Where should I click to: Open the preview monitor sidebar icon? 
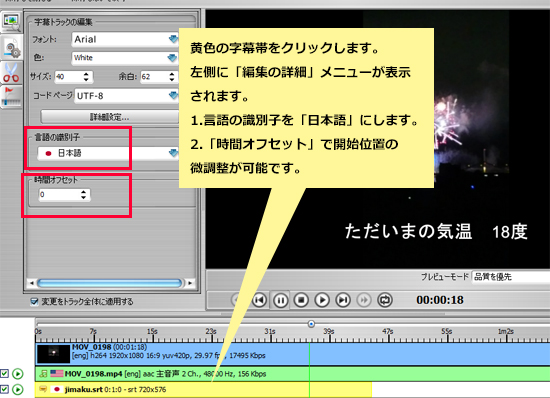[11, 22]
